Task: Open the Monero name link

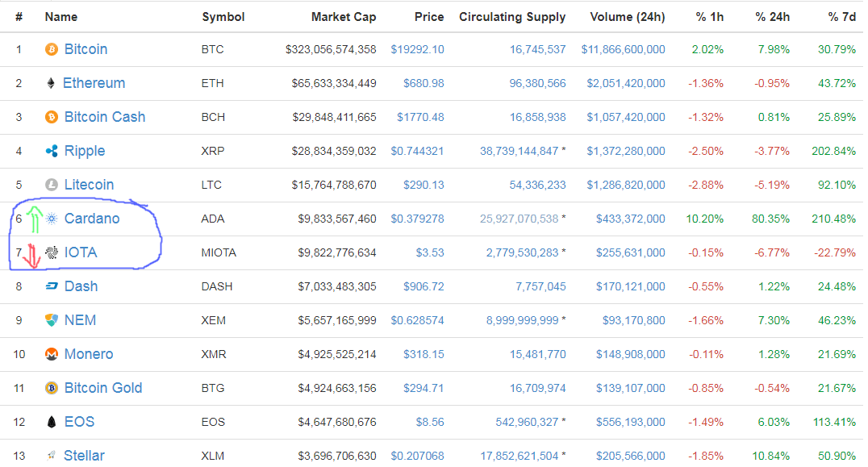Action: click(x=89, y=354)
